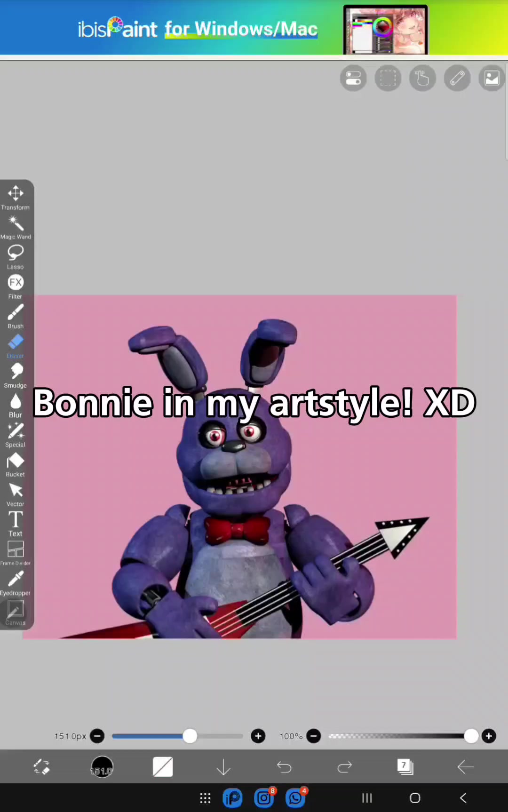The image size is (508, 812).
Task: Decrease brush thickness with minus button
Action: point(97,736)
